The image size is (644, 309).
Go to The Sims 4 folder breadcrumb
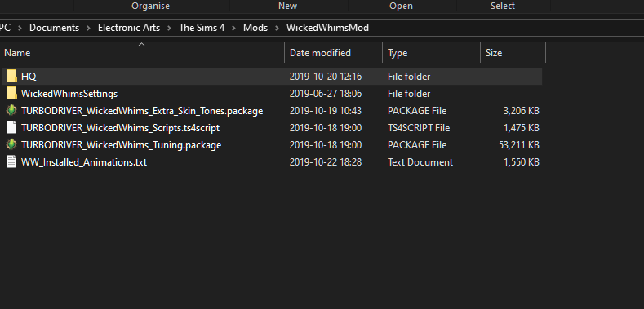click(202, 28)
